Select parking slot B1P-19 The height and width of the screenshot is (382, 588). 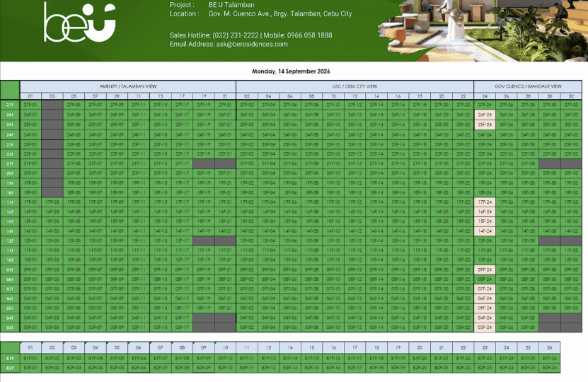click(x=398, y=359)
